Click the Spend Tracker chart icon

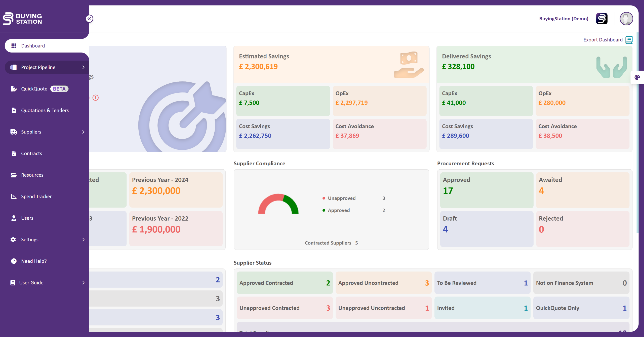point(14,197)
